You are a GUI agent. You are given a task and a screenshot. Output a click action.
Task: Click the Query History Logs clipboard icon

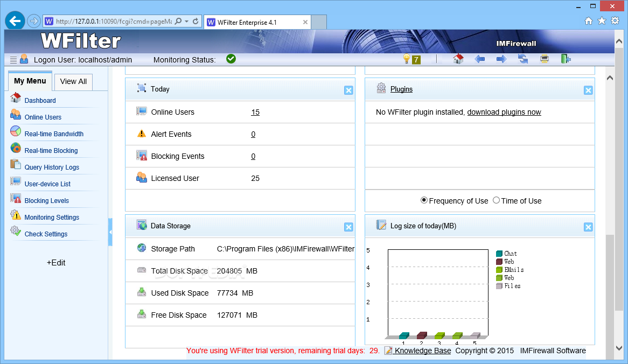[x=16, y=164]
